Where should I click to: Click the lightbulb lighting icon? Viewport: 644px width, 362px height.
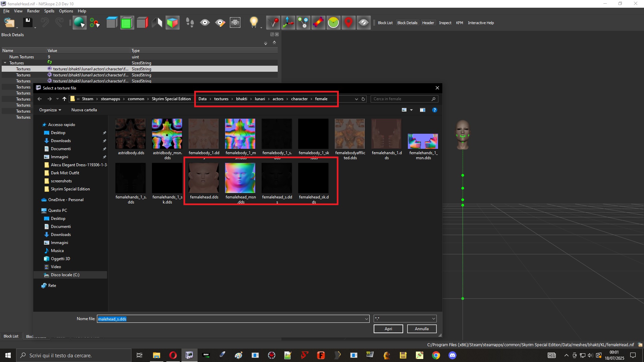254,23
